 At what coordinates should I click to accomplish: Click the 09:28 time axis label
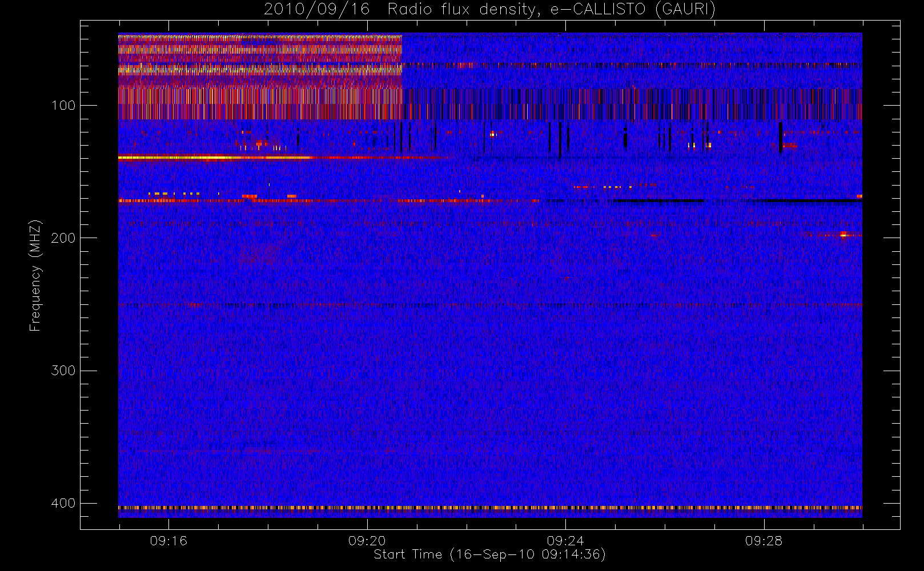(x=764, y=541)
